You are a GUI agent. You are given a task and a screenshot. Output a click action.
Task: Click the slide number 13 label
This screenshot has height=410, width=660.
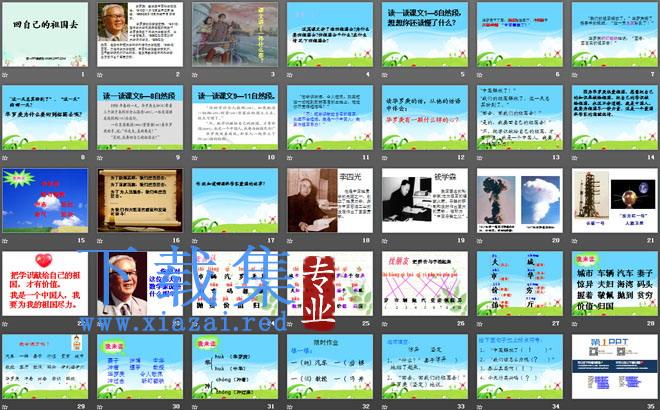pos(556,157)
